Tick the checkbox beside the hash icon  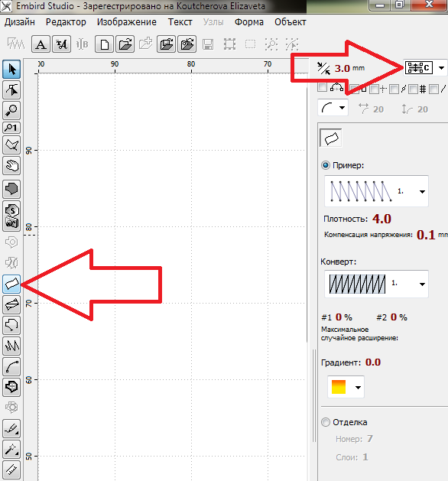[x=413, y=89]
